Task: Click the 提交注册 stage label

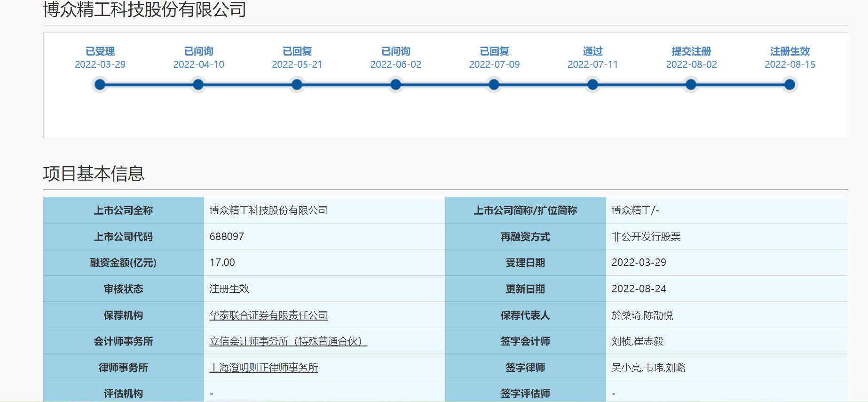Action: pos(691,51)
